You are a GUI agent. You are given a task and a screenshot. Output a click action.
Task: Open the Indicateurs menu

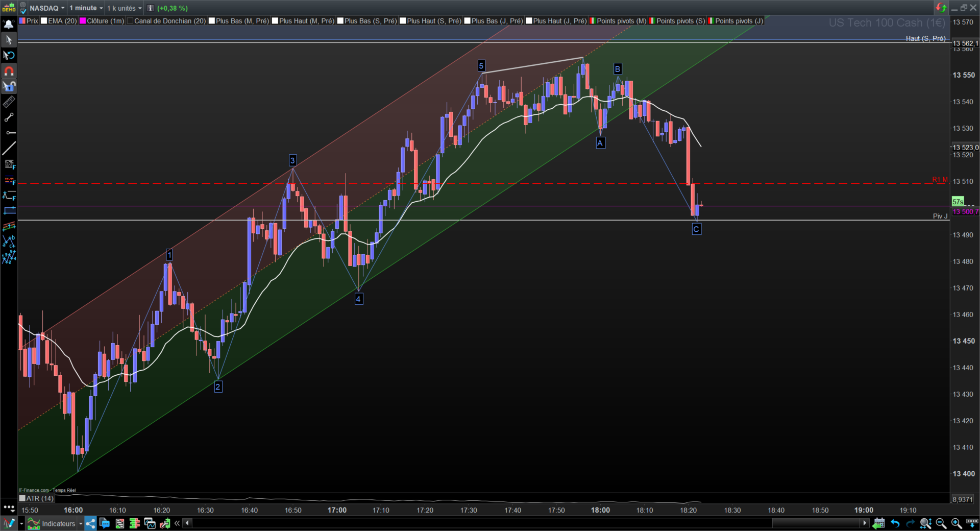[x=55, y=523]
